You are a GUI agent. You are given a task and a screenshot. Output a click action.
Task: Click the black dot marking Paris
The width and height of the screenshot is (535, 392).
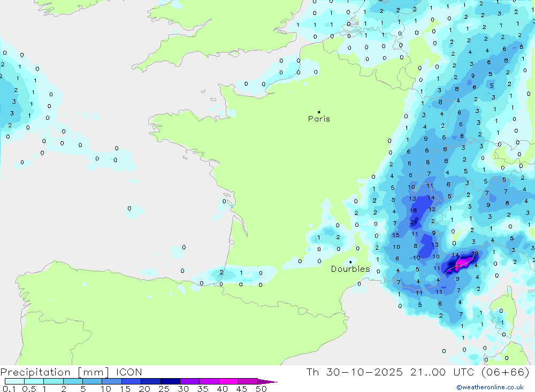[x=319, y=112]
